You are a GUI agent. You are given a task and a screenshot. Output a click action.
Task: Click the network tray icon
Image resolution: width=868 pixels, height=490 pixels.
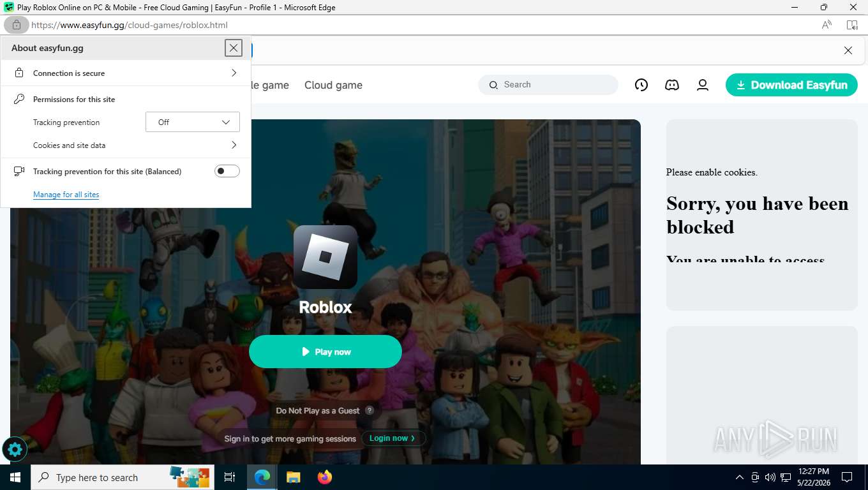tap(786, 477)
